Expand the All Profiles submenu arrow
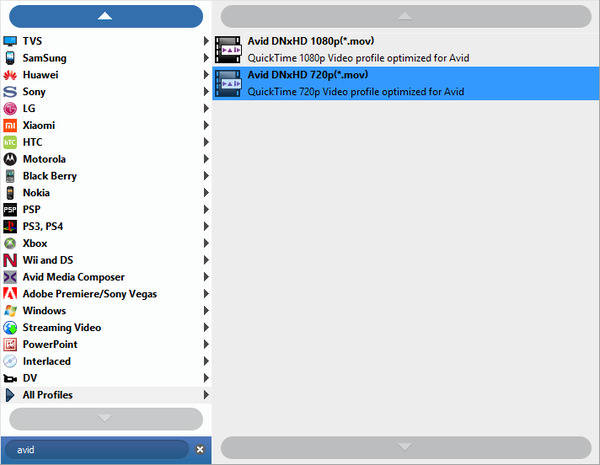The width and height of the screenshot is (600, 465). pyautogui.click(x=206, y=395)
